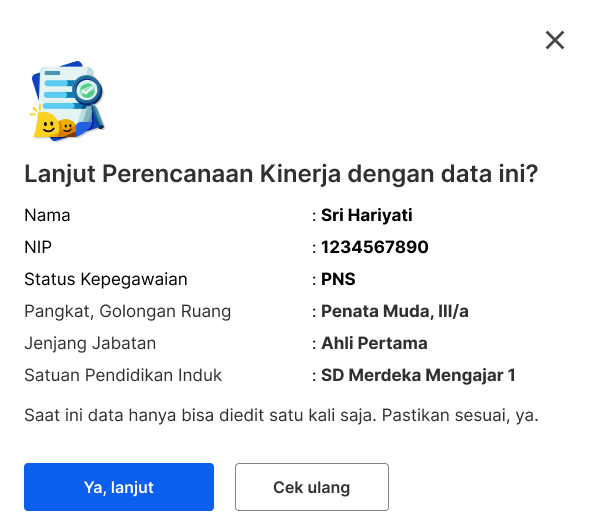
Task: Click the dialog heading Lanjut Perencanaan Kinerja
Action: [x=281, y=174]
